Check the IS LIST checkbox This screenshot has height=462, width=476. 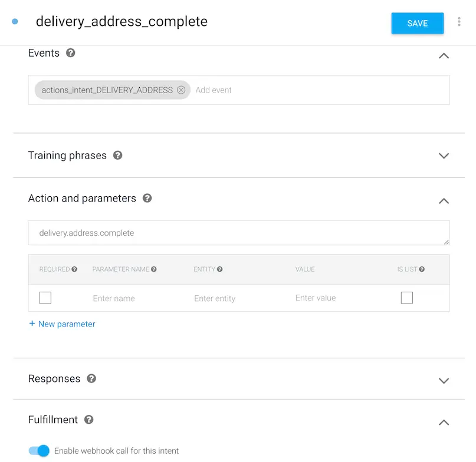tap(407, 298)
